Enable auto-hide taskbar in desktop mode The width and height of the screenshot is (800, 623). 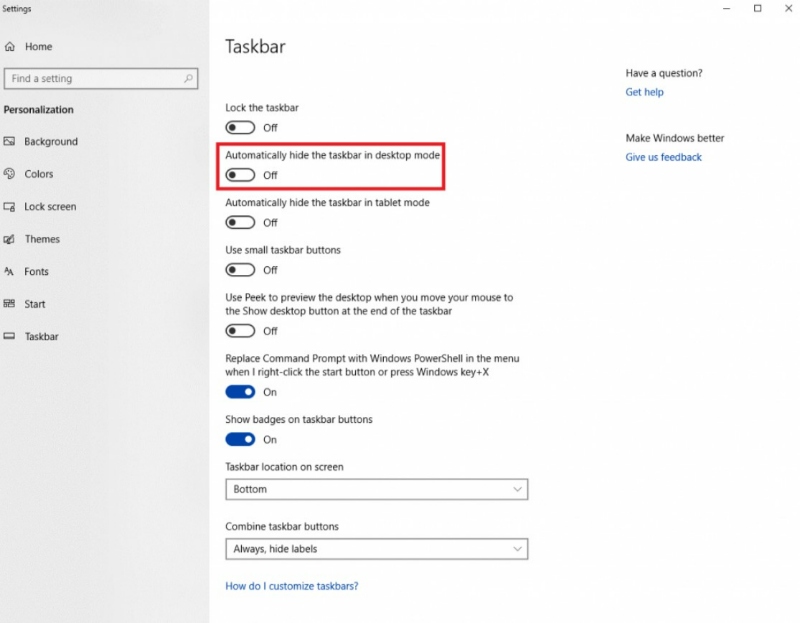click(240, 175)
